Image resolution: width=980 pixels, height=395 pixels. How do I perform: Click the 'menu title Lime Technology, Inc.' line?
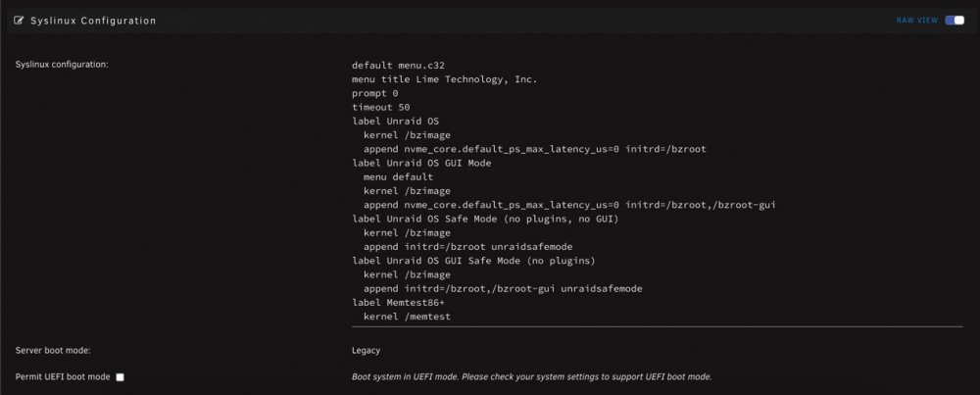pyautogui.click(x=444, y=79)
